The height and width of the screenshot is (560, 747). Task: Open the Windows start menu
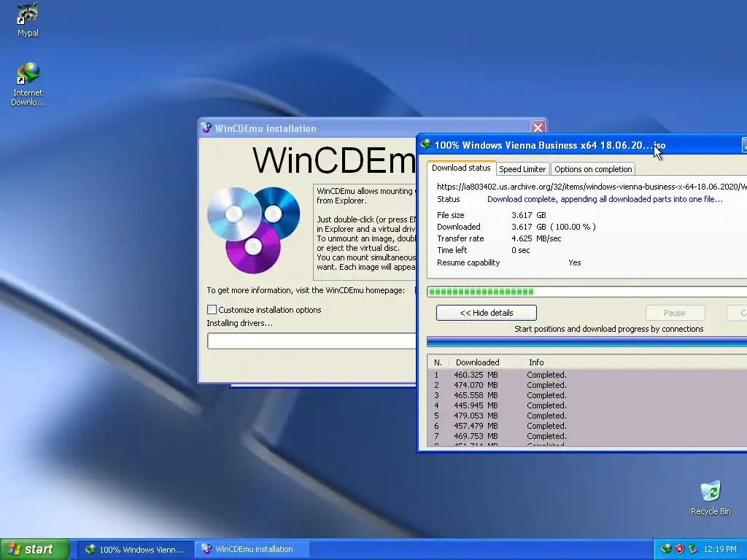click(35, 549)
